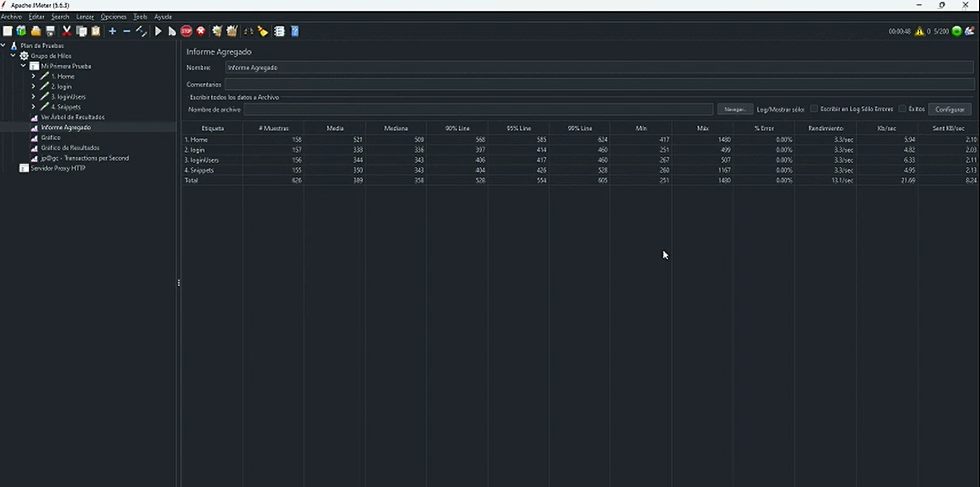Select Servidor Proxy HTTP in the tree

[58, 168]
